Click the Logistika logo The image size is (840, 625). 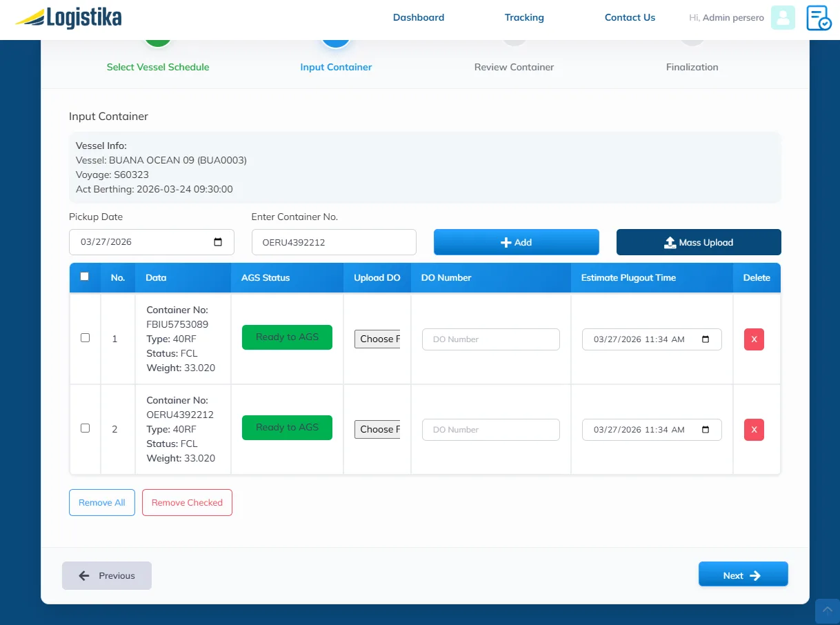pyautogui.click(x=68, y=18)
